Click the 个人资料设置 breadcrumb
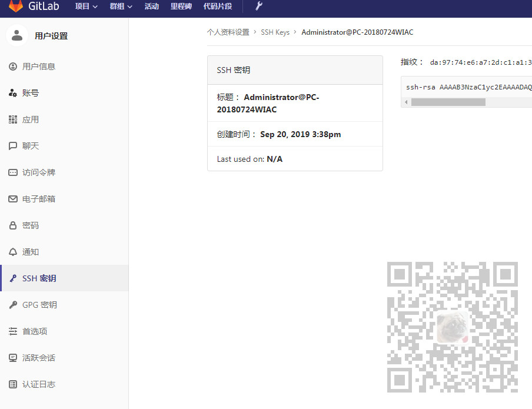532x409 pixels. pos(228,32)
